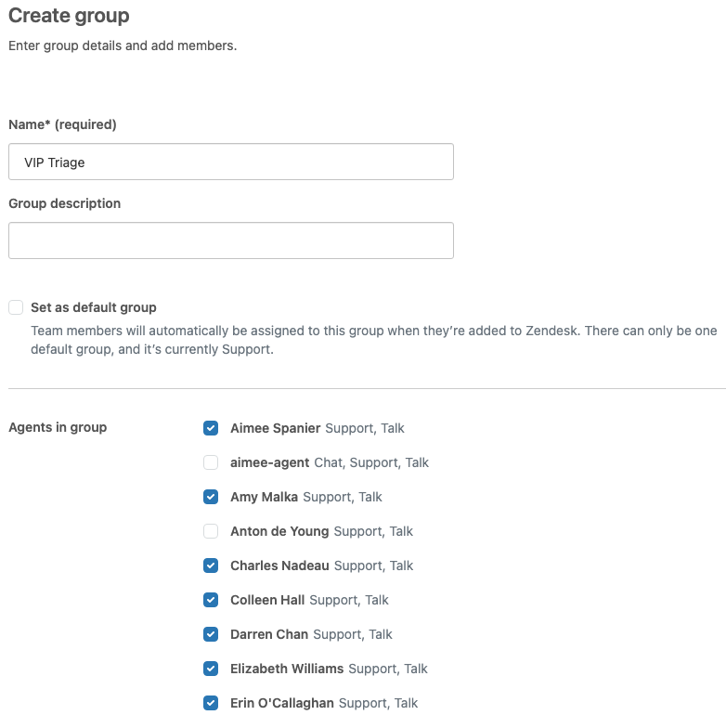Focus the Group description text box
Image resolution: width=726 pixels, height=728 pixels.
click(230, 240)
